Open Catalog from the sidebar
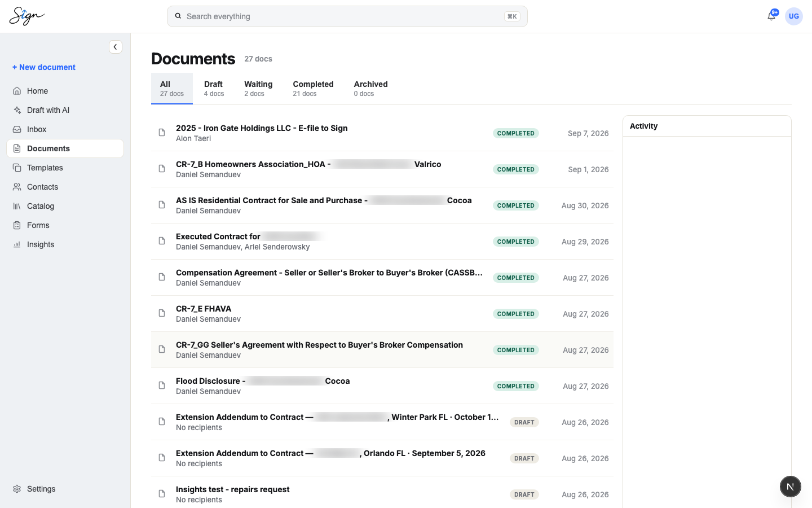812x508 pixels. click(65, 206)
